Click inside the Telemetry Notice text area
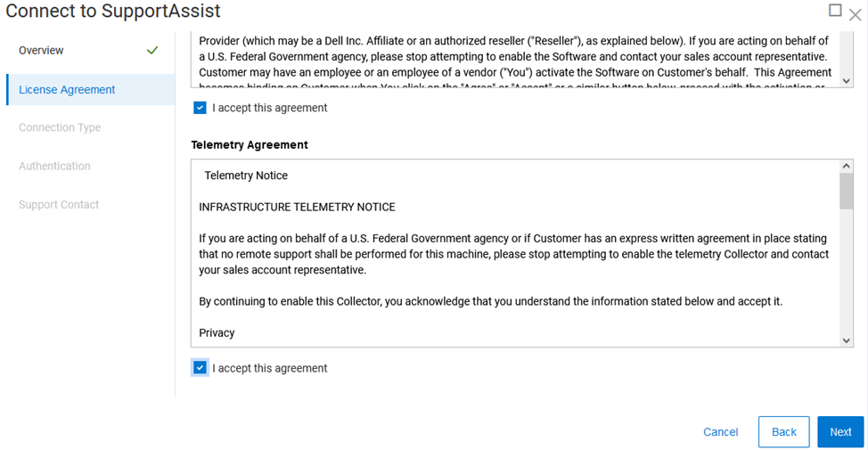868x450 pixels. pos(514,254)
